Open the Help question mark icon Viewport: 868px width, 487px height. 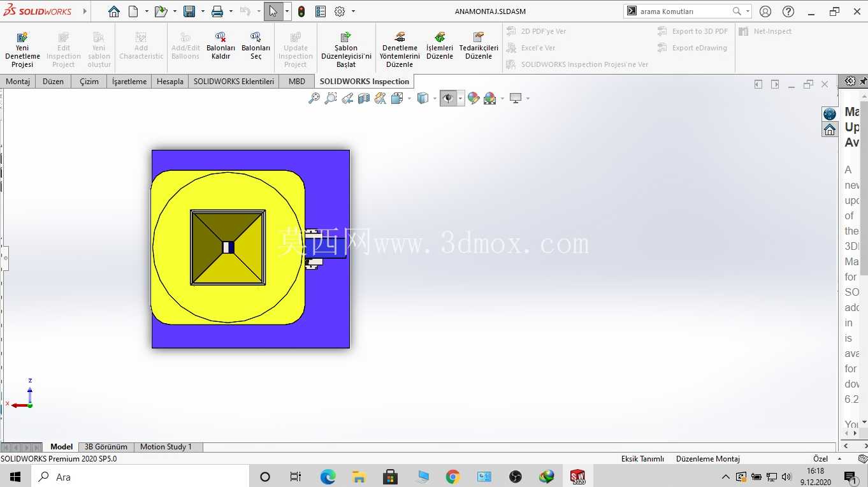[788, 11]
